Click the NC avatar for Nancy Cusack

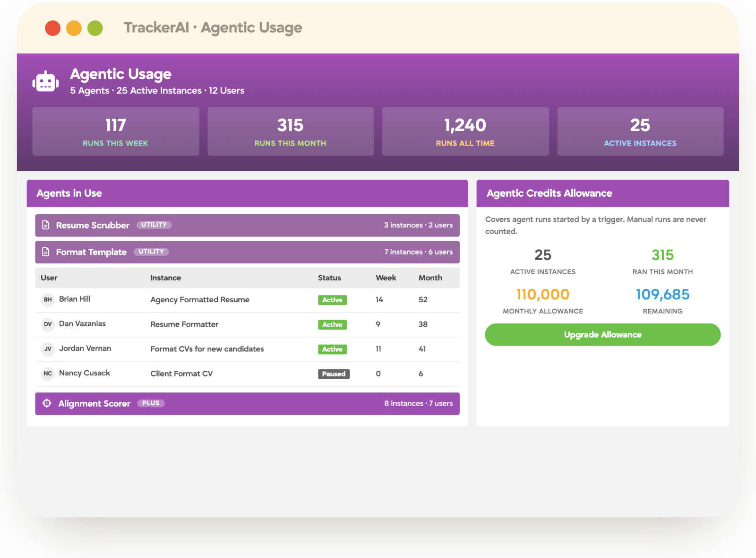click(48, 373)
